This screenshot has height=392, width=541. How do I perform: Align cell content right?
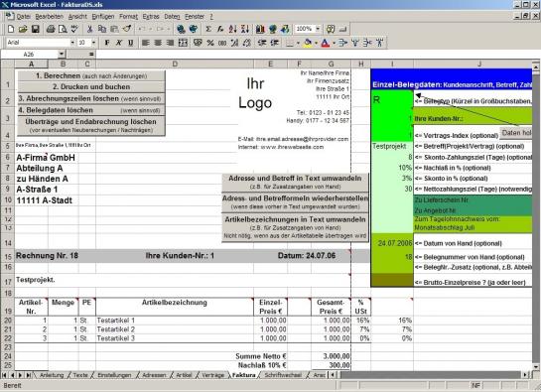170,43
